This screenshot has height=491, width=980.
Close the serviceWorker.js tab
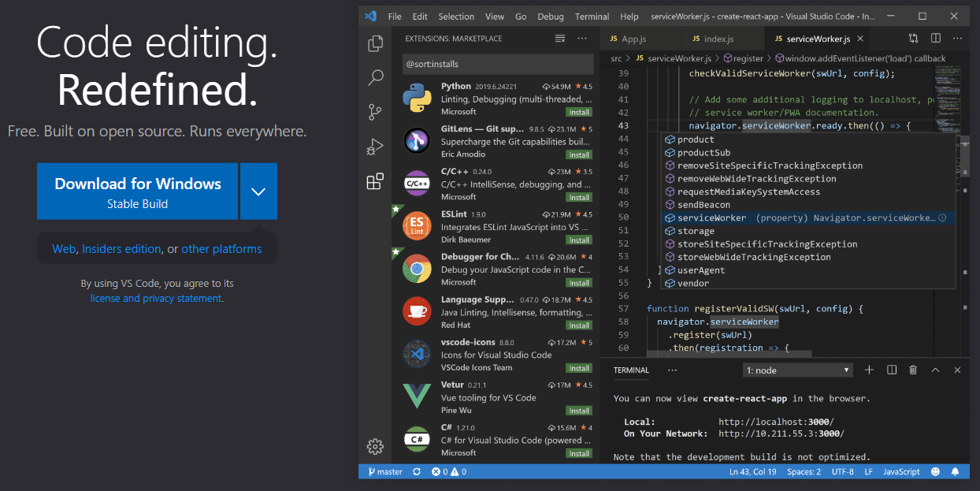(x=860, y=39)
